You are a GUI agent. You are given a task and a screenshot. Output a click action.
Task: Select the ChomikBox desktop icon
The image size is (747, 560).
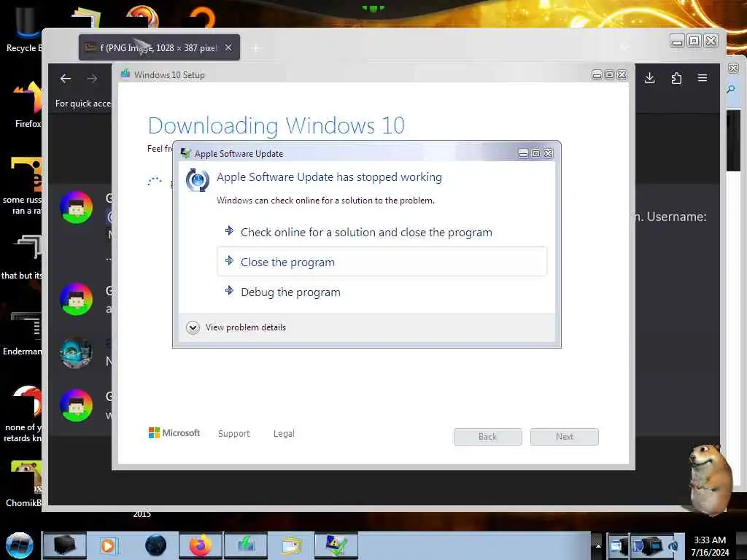[x=24, y=483]
